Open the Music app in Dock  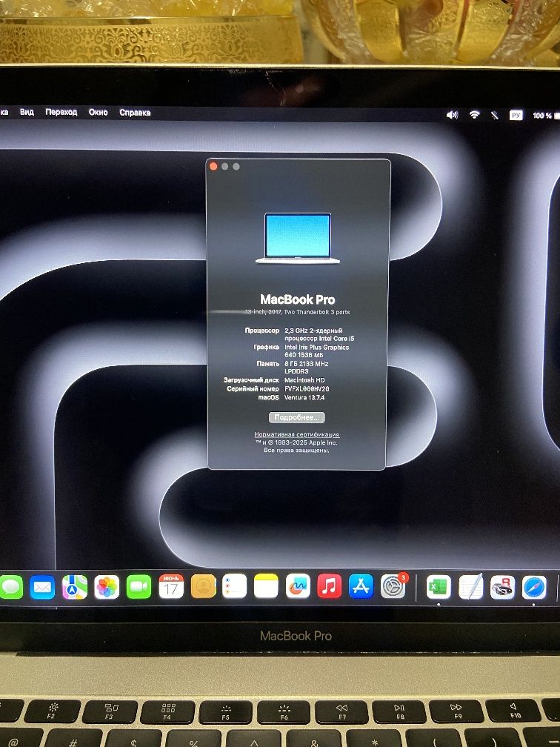click(x=329, y=586)
